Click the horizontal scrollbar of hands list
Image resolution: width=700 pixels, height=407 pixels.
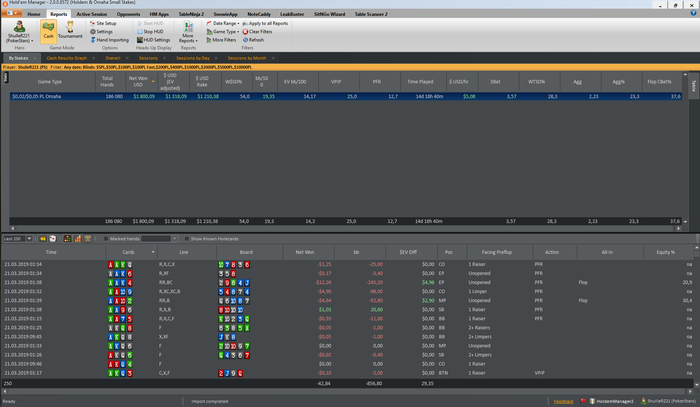[x=347, y=391]
